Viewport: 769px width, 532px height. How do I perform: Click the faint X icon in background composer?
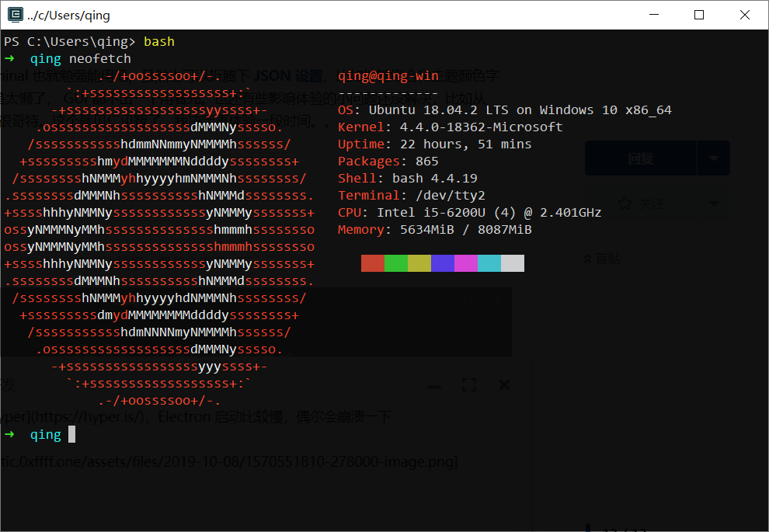504,385
